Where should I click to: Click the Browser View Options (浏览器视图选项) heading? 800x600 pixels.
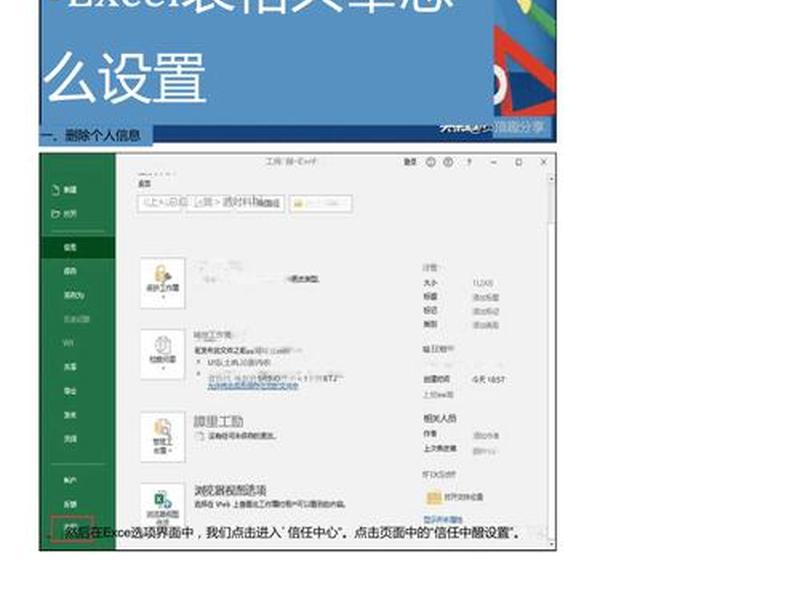pos(230,490)
